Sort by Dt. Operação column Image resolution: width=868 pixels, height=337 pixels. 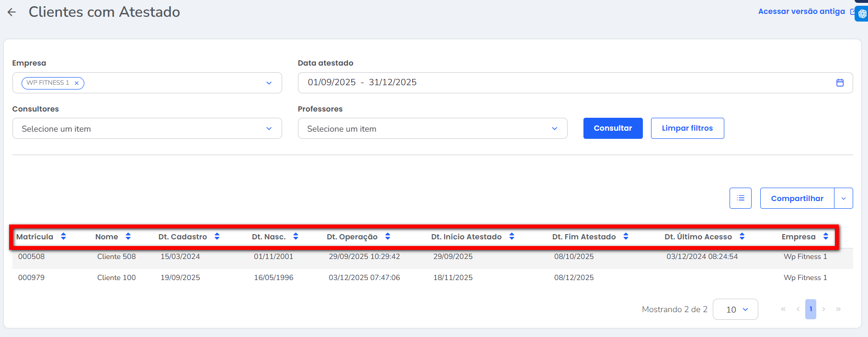pyautogui.click(x=388, y=236)
